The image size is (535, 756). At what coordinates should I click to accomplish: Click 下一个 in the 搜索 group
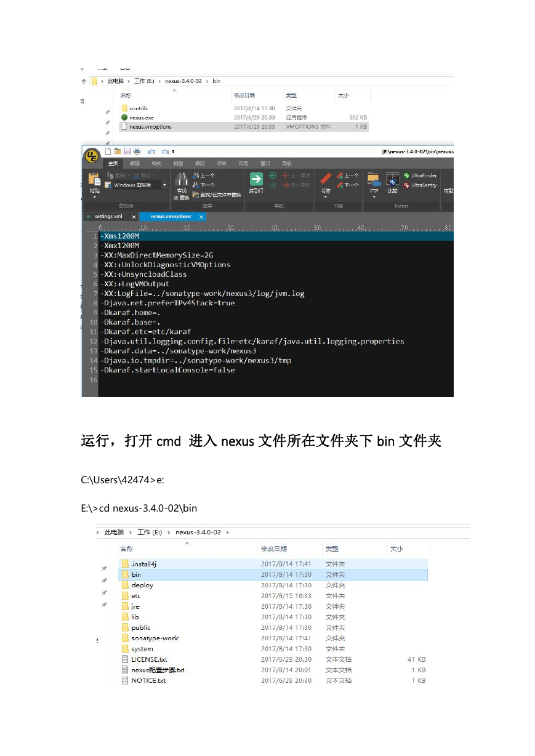(204, 185)
